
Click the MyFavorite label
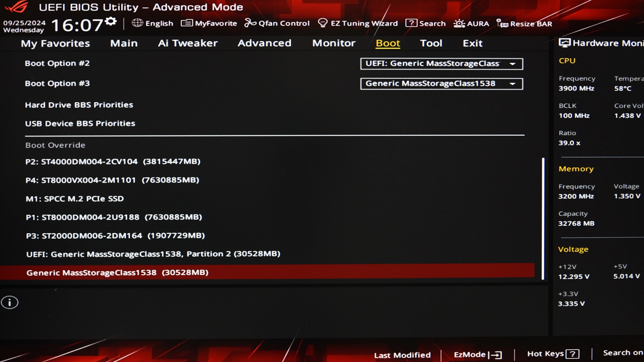tap(216, 23)
